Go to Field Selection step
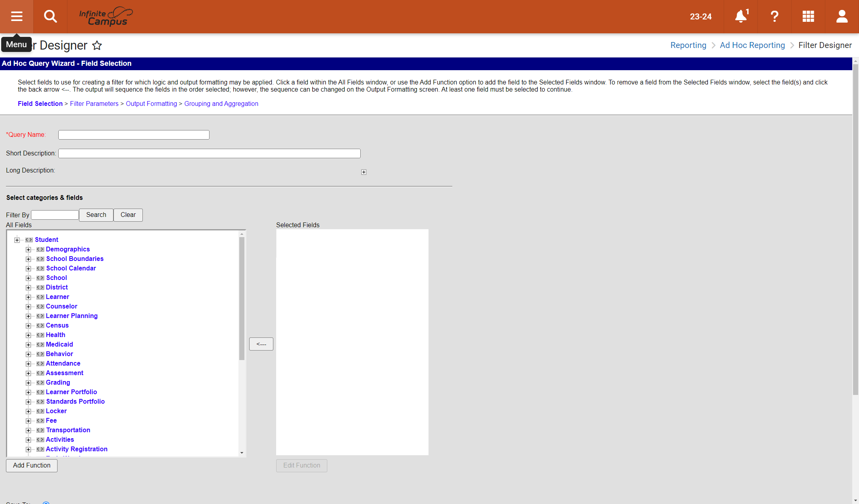This screenshot has height=504, width=859. pos(40,103)
